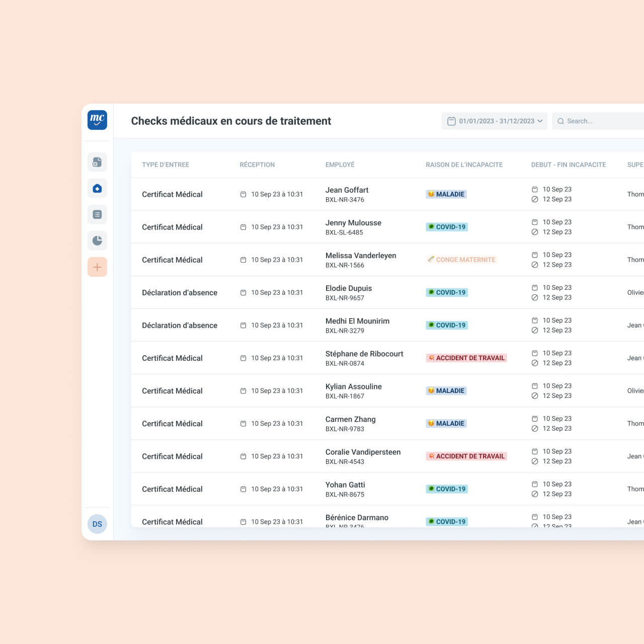Click MALADIE tag in Jean Goffart row
The width and height of the screenshot is (644, 644).
click(446, 194)
